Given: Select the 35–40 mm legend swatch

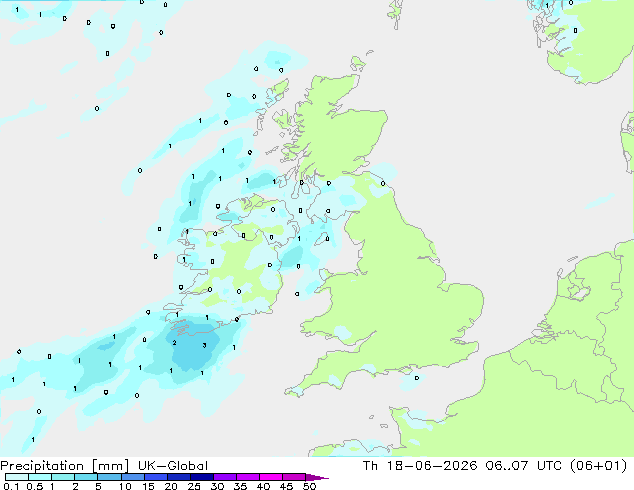Looking at the screenshot, I should [247, 477].
